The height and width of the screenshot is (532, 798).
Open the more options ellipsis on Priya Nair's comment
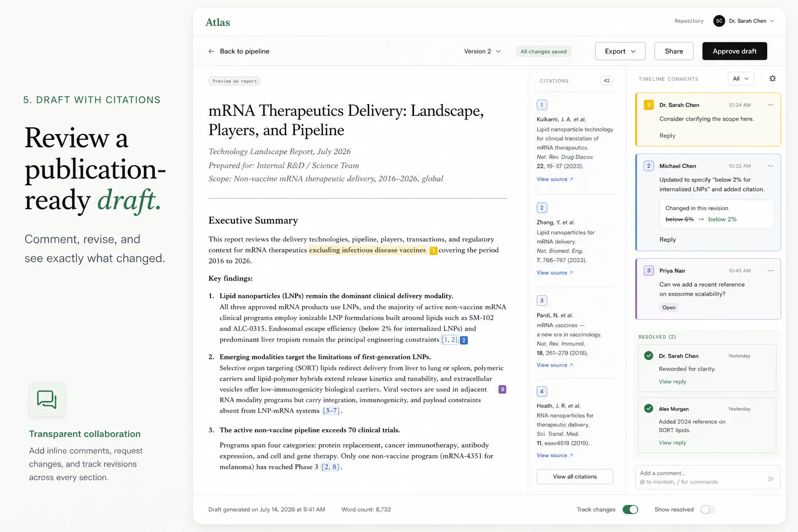click(770, 271)
